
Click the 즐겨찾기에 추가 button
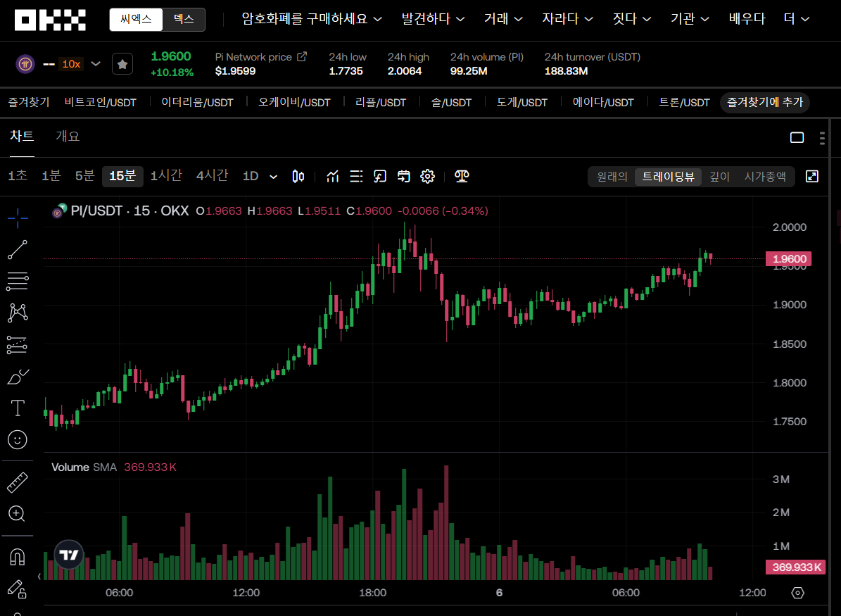(765, 102)
